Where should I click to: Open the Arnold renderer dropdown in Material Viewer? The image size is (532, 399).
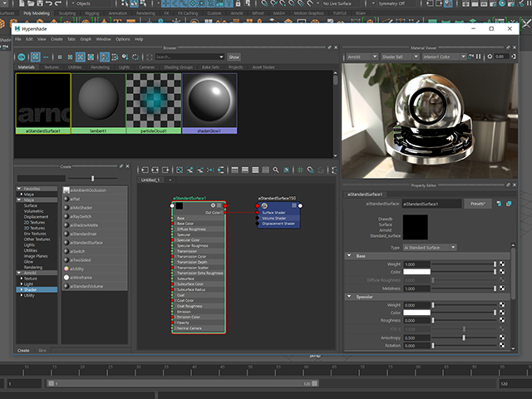pos(362,57)
